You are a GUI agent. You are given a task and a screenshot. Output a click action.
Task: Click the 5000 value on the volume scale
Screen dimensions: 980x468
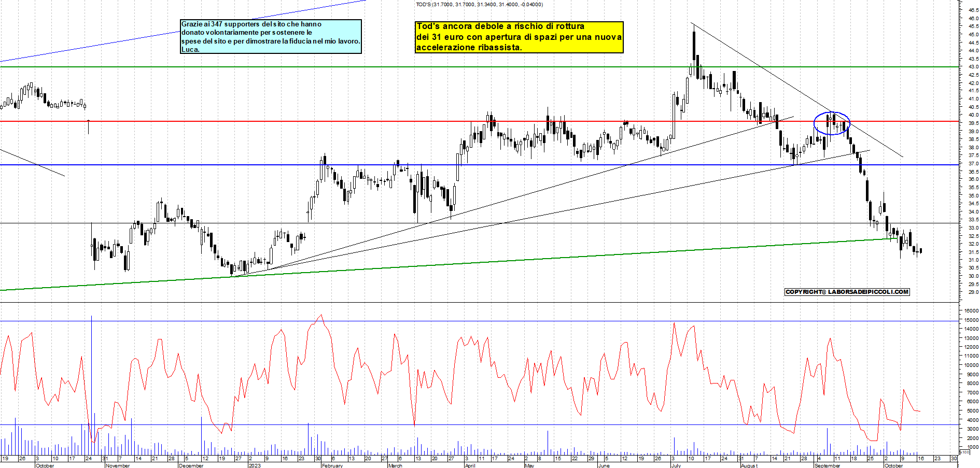click(973, 410)
